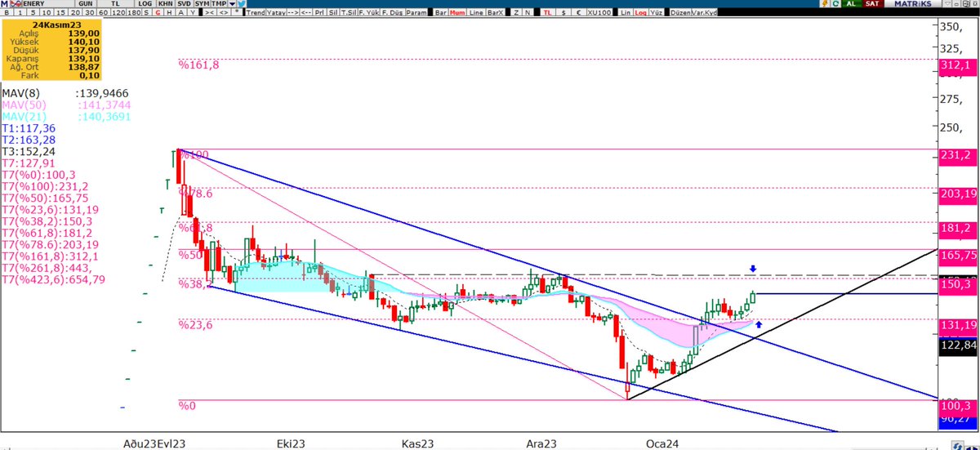Switch chart type to BarX
This screenshot has height=450, width=980.
tap(496, 13)
